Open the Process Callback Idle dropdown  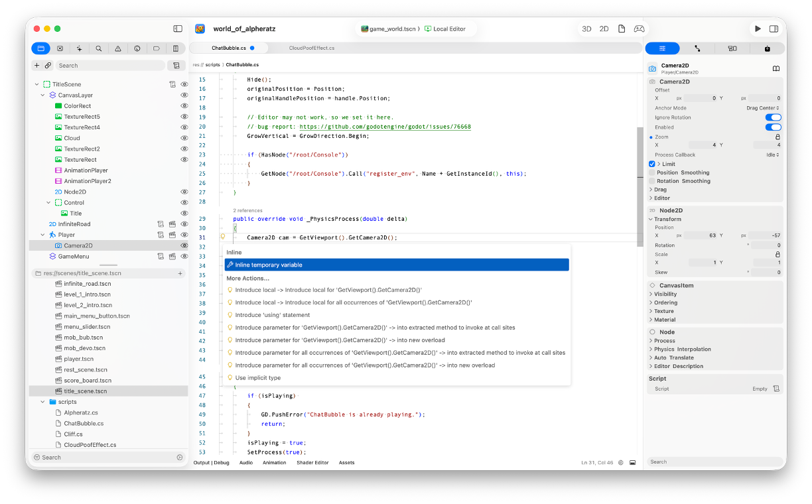tap(772, 155)
